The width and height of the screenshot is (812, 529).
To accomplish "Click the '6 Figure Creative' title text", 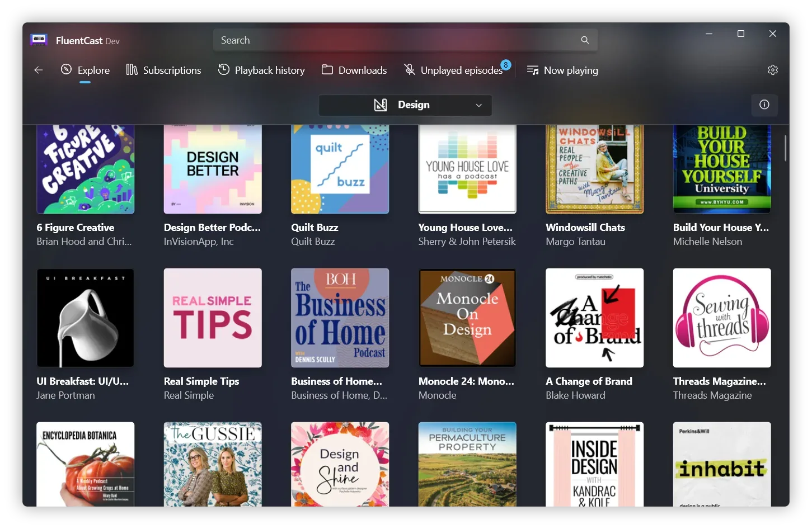I will [x=76, y=228].
